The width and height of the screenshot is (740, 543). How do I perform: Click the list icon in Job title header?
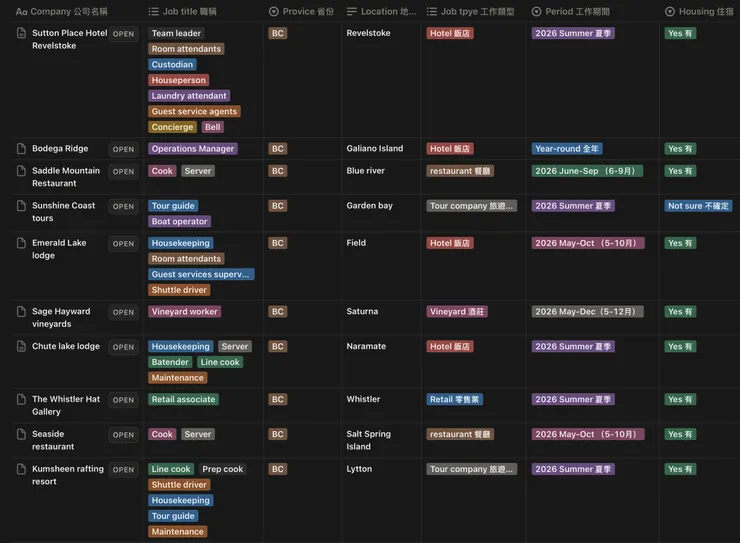[x=153, y=11]
